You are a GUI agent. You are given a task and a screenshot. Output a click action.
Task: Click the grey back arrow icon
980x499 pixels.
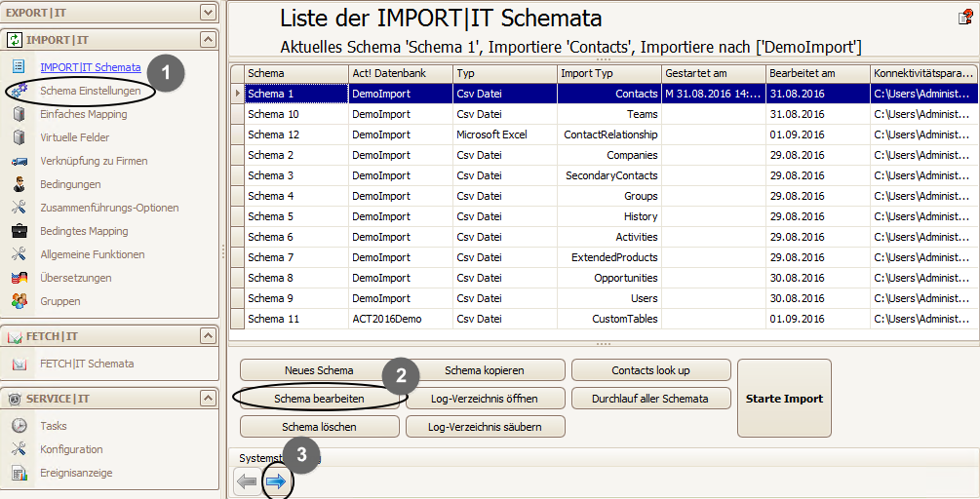[x=248, y=481]
